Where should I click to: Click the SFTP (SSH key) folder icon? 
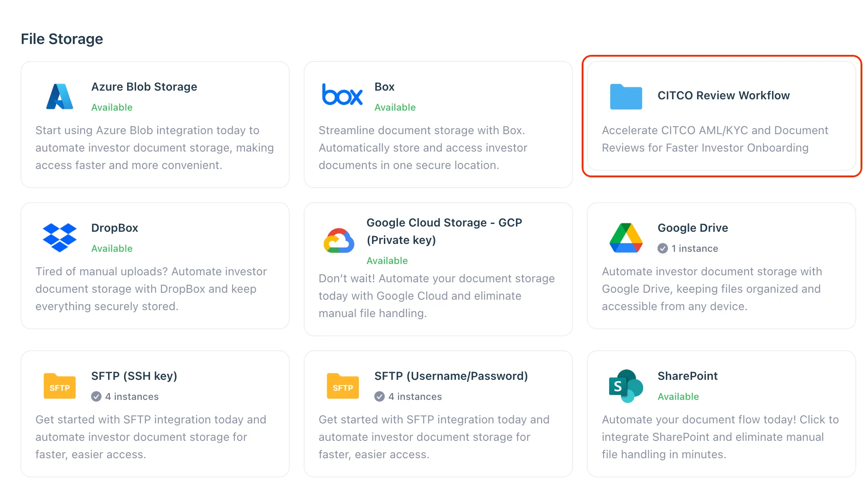click(60, 386)
